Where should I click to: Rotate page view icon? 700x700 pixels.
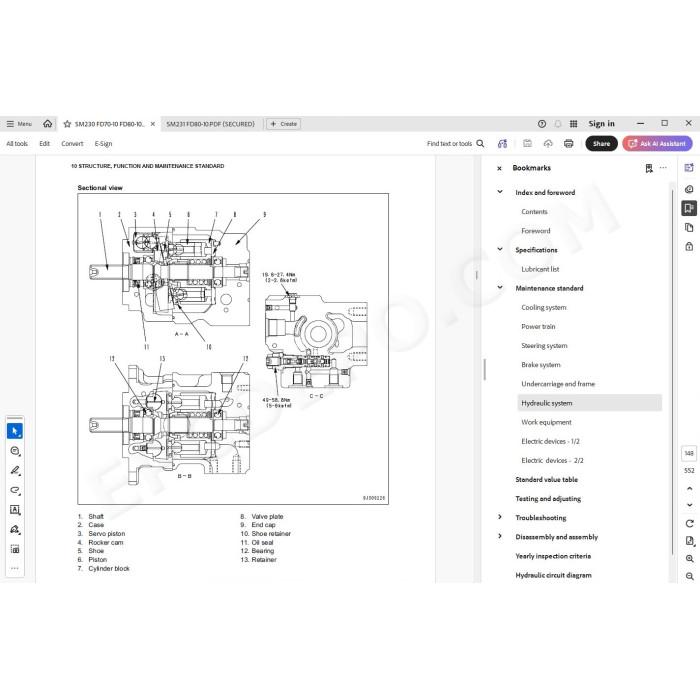point(689,523)
